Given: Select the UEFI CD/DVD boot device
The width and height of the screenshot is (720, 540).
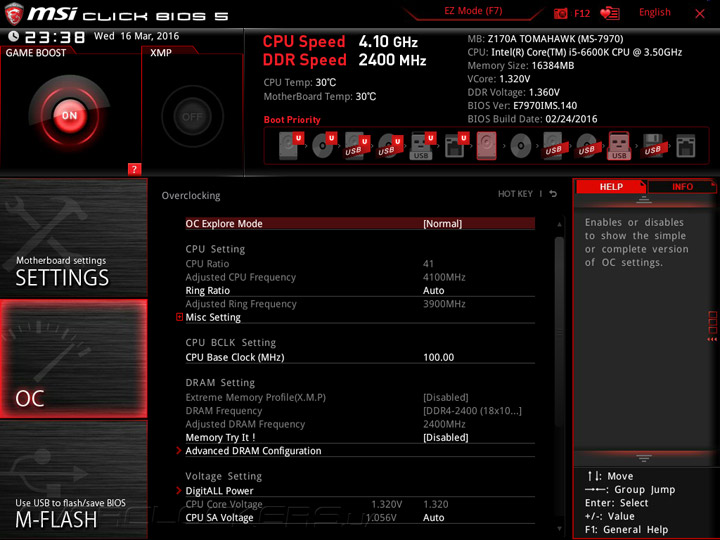Looking at the screenshot, I should click(x=323, y=146).
